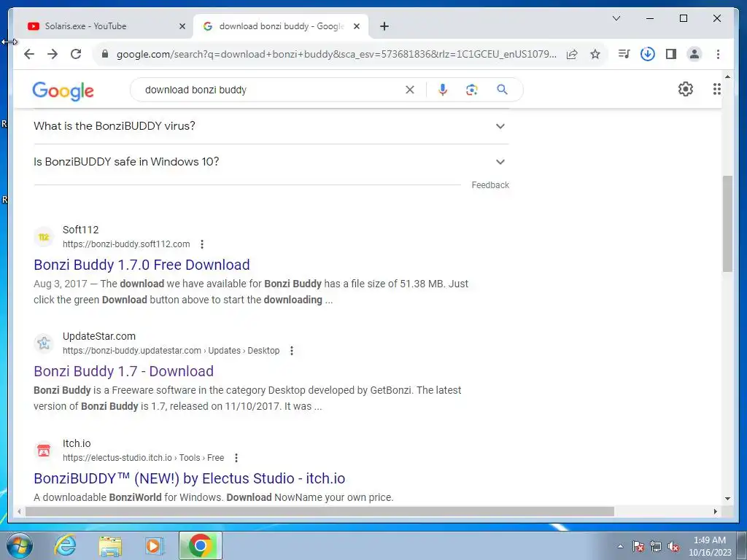747x560 pixels.
Task: Expand 'What is the BonziBUDDY virus?' question
Action: pos(271,126)
